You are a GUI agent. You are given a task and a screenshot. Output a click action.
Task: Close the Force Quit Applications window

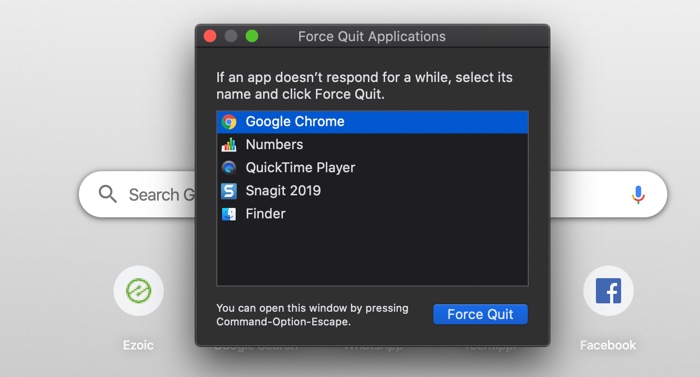210,36
